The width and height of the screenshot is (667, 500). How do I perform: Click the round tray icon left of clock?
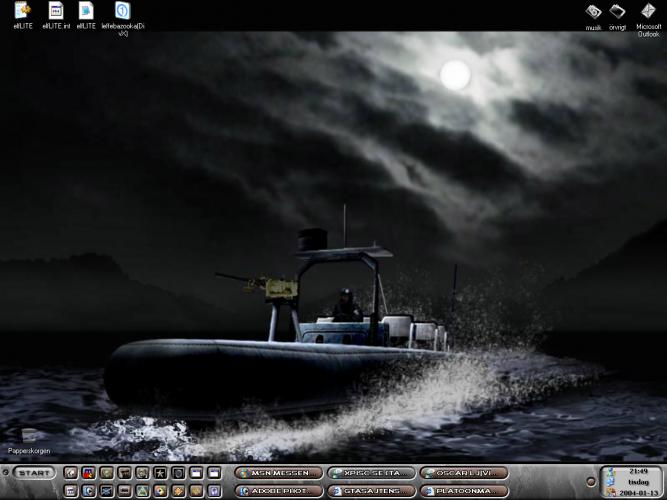click(x=591, y=482)
